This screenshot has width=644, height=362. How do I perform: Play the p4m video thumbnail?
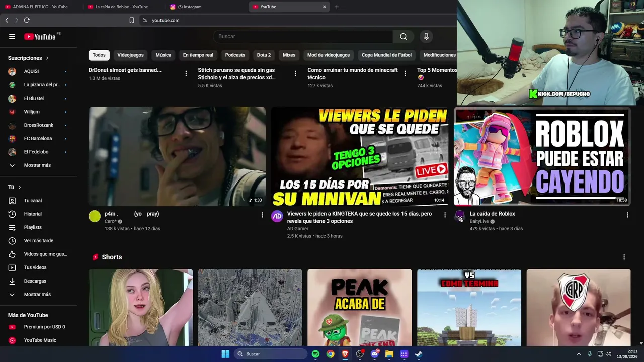point(177,156)
